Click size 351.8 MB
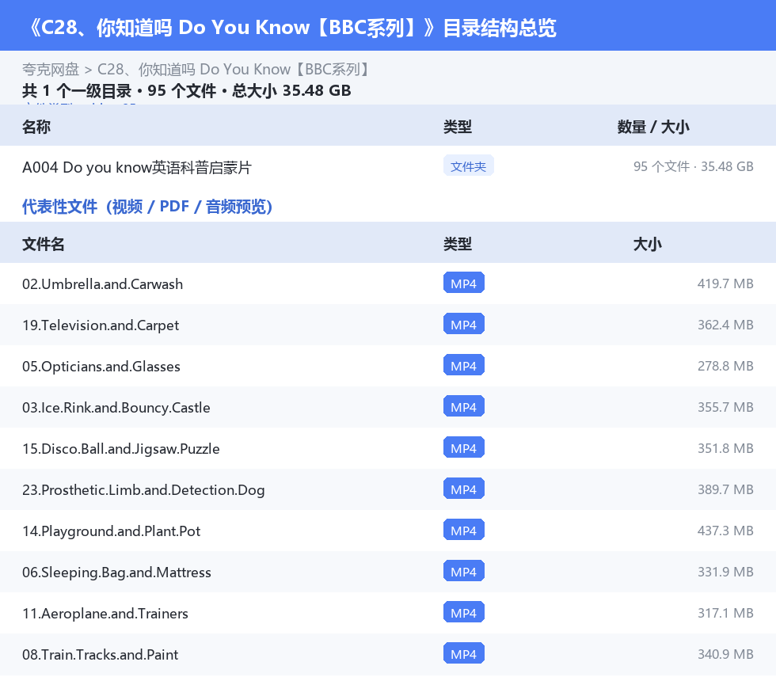The width and height of the screenshot is (776, 700). 725,448
